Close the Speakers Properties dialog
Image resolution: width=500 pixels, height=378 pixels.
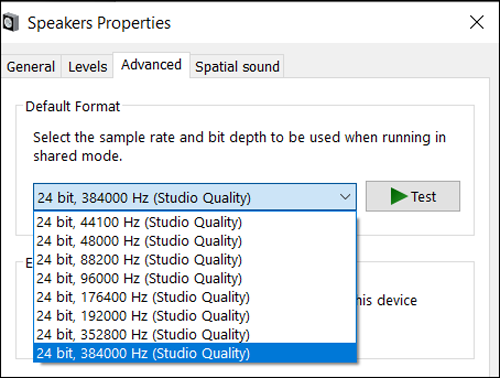click(x=476, y=22)
